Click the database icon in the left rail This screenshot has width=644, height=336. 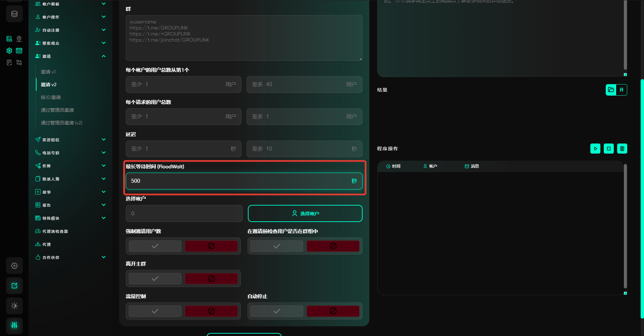[14, 14]
